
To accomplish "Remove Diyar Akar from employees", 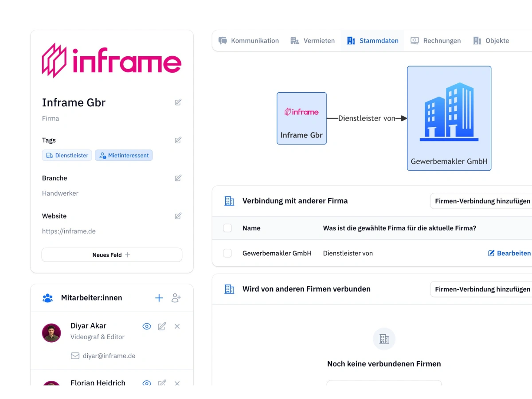I will point(177,326).
